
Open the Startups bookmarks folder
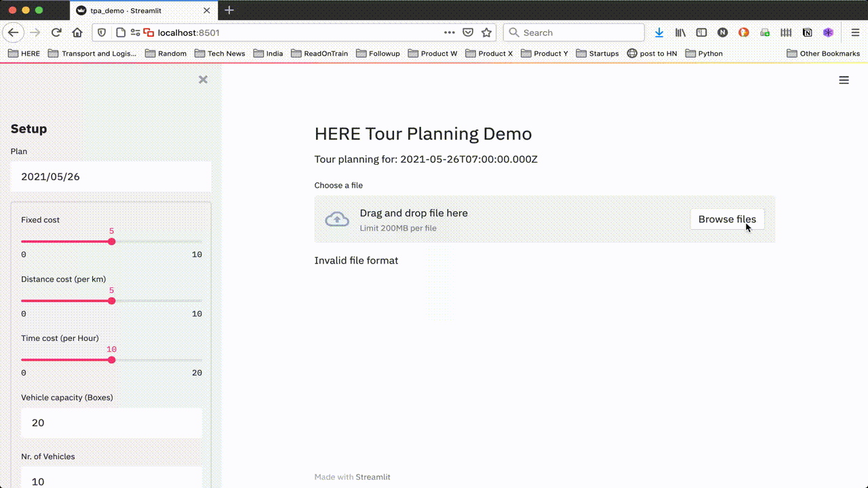(x=597, y=54)
